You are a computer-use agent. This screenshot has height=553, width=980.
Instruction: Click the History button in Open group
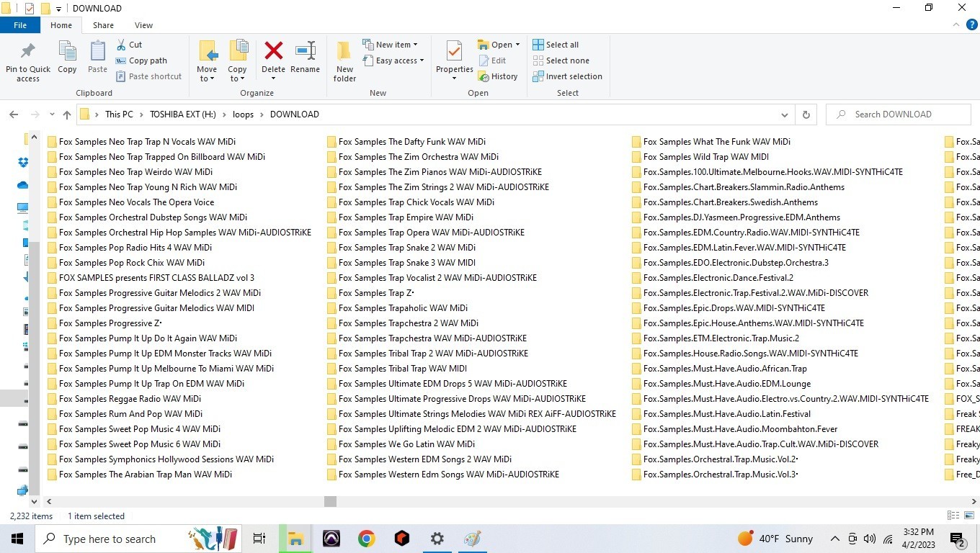(x=497, y=76)
